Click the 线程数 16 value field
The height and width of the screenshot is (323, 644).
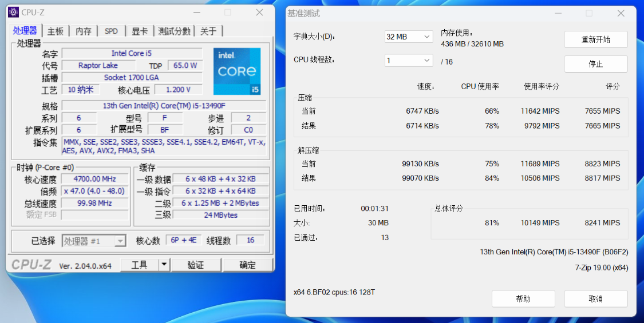pyautogui.click(x=251, y=240)
